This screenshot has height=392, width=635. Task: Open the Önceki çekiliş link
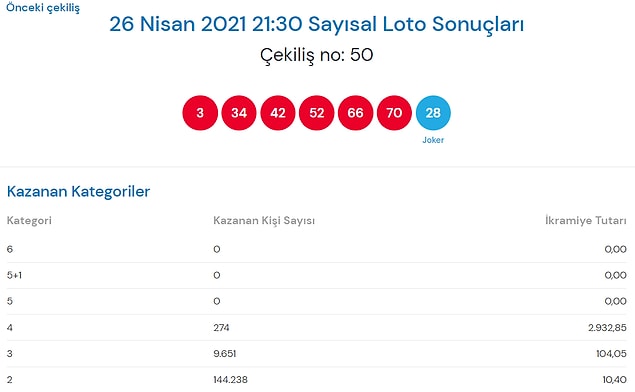(x=43, y=8)
